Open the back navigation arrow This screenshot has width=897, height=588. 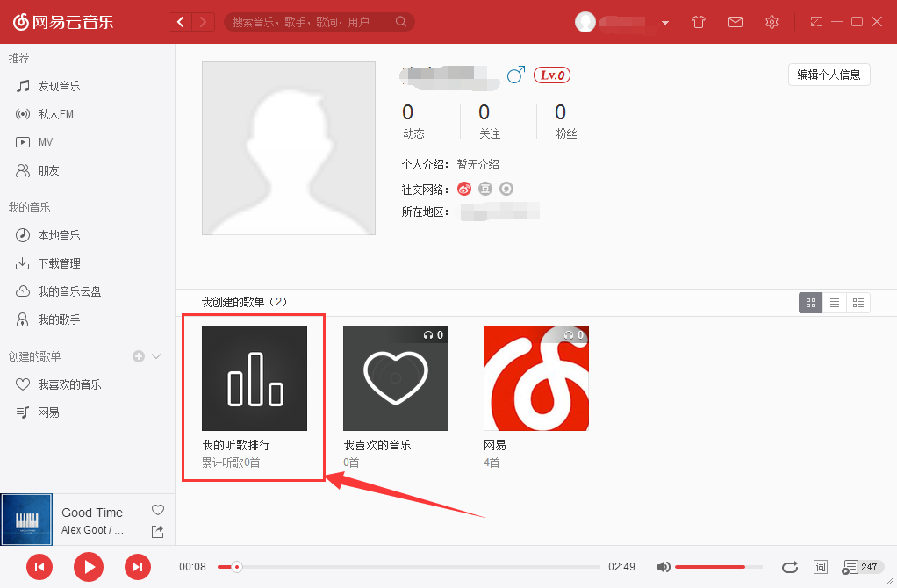click(x=180, y=21)
